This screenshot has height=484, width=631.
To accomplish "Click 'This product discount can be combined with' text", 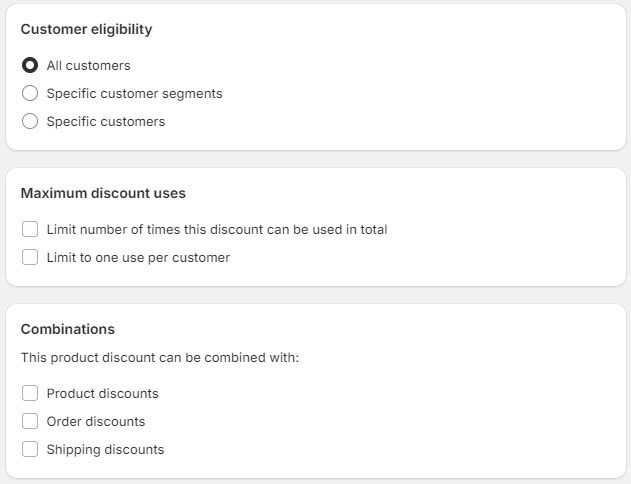I will click(x=159, y=357).
